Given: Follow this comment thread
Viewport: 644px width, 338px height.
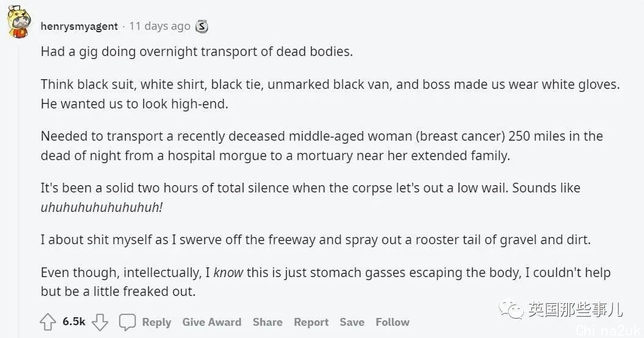Looking at the screenshot, I should coord(393,322).
